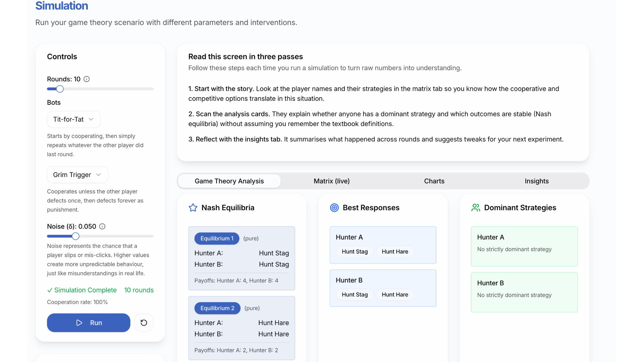Click Hunter A's Hunt Stag chip
644x362 pixels.
point(355,252)
